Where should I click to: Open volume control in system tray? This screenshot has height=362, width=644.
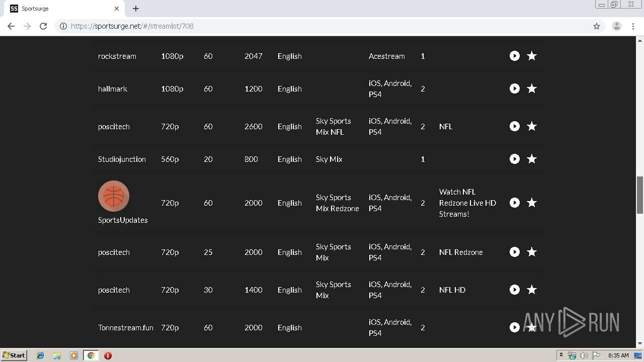[x=584, y=355]
